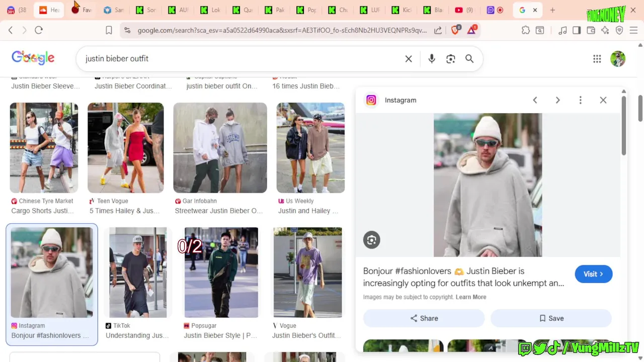Image resolution: width=644 pixels, height=362 pixels.
Task: Open the Google account profile picture
Action: coord(618,59)
